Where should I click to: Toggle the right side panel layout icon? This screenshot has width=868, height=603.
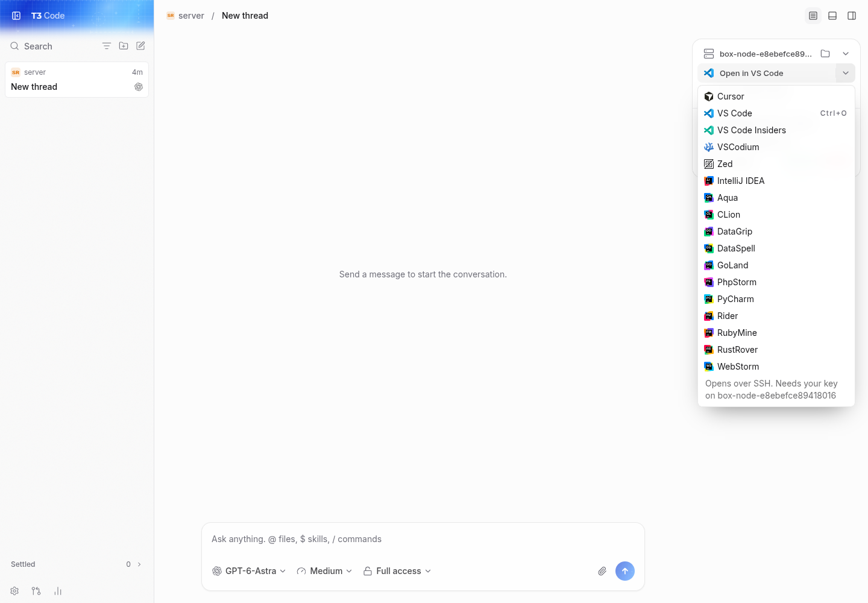pos(852,16)
